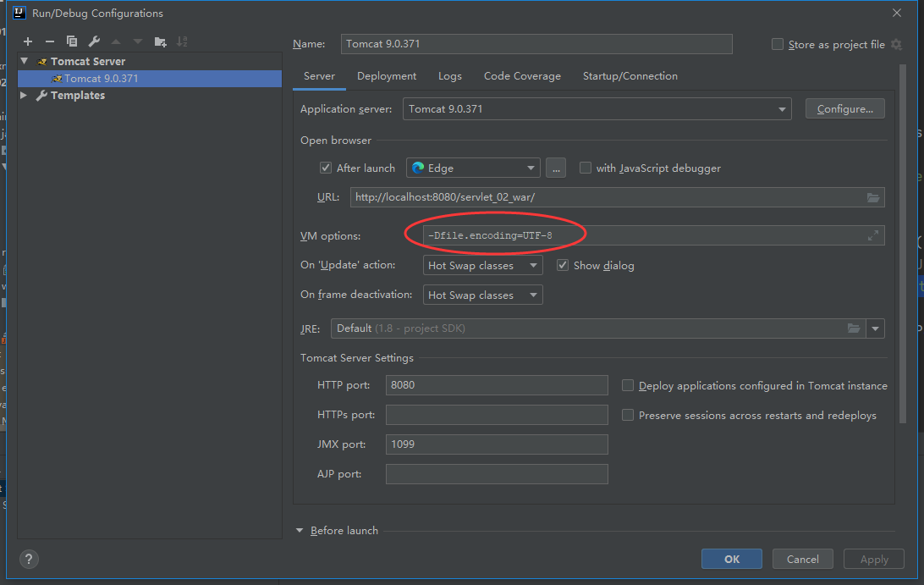Click the settings panel vertical scrollbar

point(903,244)
